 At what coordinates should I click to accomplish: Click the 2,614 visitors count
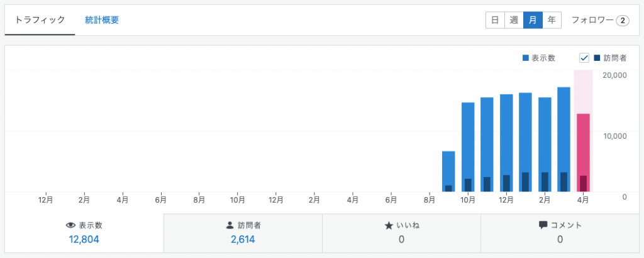point(243,239)
